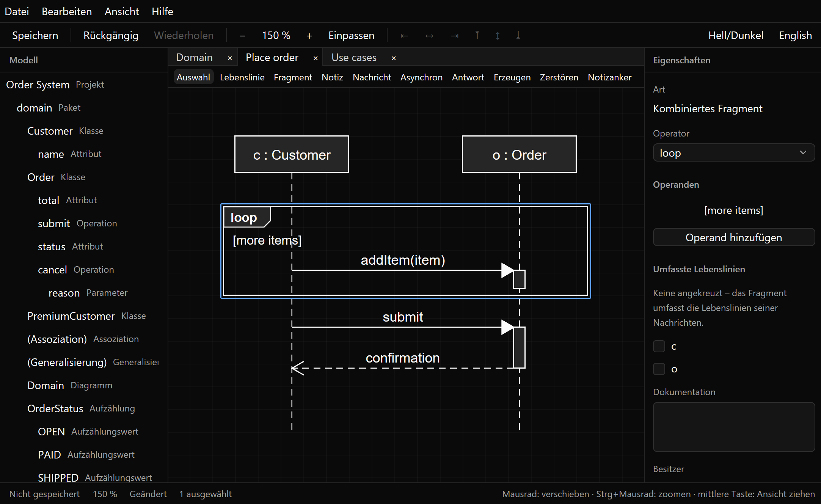Open the Datei menu
Screen dimensions: 821x504
17,11
